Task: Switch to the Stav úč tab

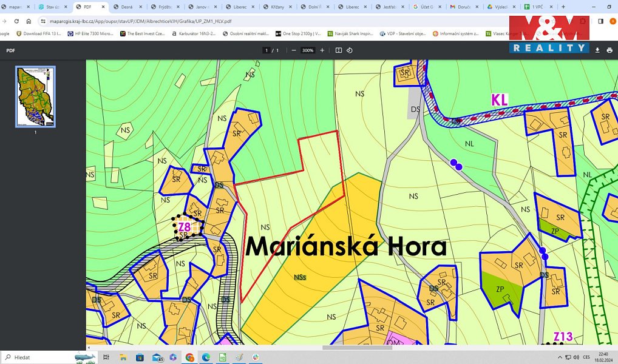Action: (53, 7)
